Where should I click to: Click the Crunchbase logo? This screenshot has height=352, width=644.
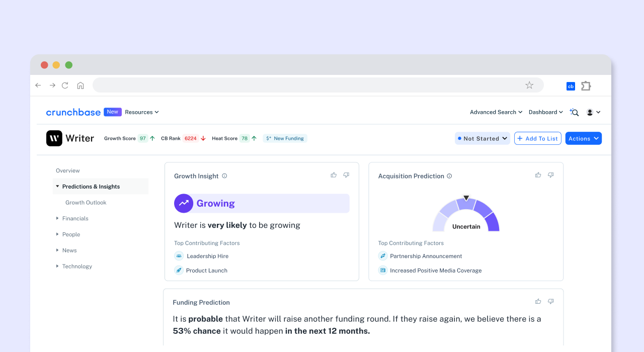[73, 112]
